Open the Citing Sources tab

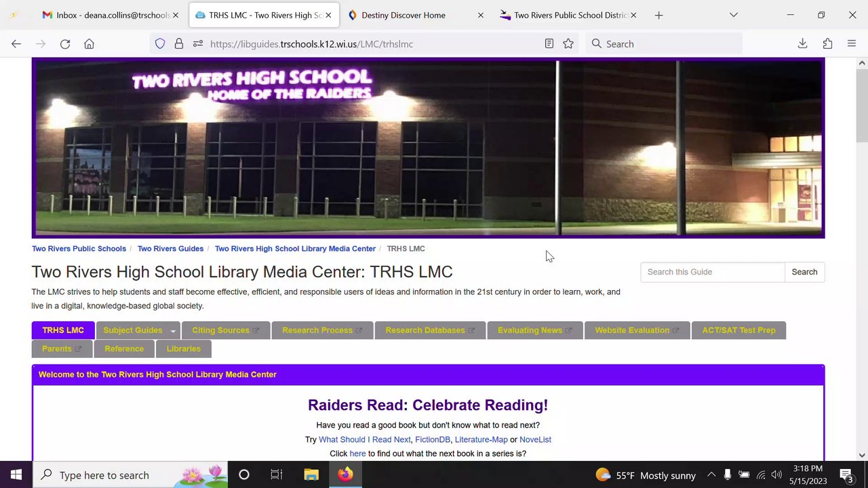pos(226,330)
